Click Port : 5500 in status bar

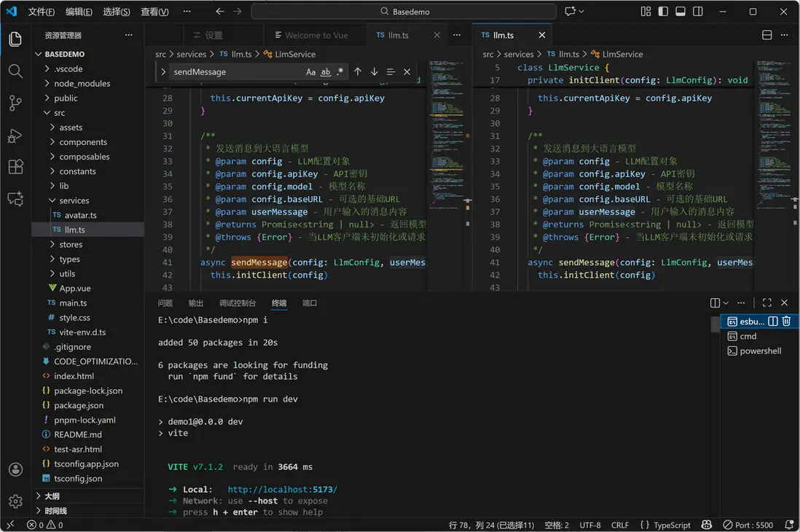748,525
